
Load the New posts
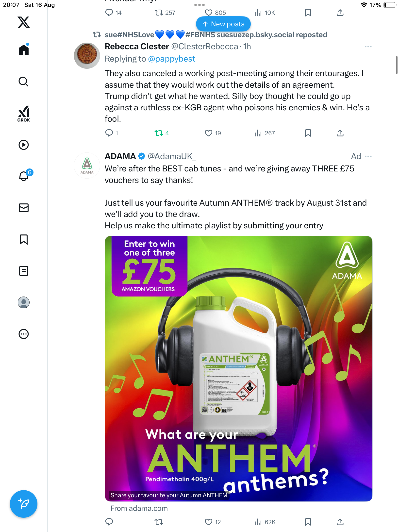click(x=223, y=24)
